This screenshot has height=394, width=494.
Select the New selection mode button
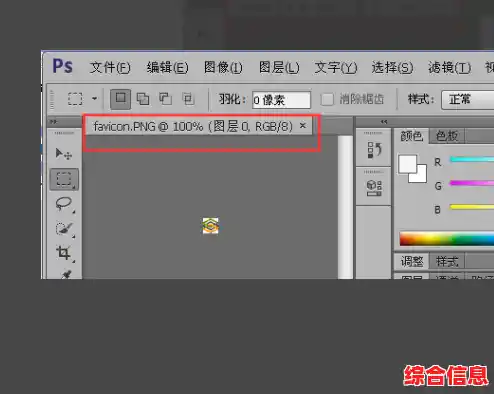(120, 99)
